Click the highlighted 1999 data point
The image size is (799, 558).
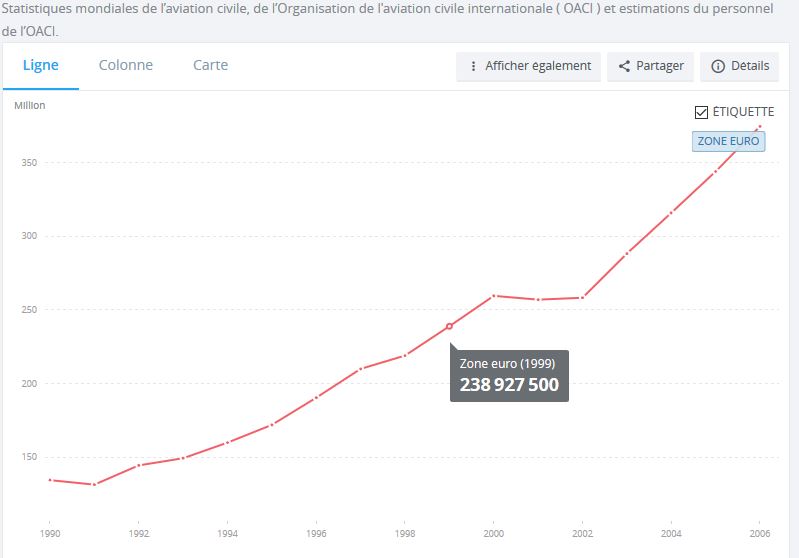(449, 326)
